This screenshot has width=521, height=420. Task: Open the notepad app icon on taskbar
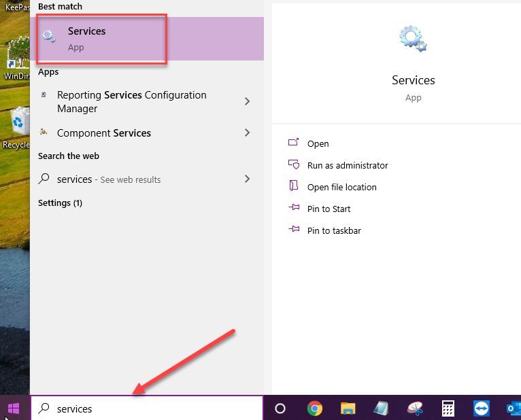coord(381,408)
